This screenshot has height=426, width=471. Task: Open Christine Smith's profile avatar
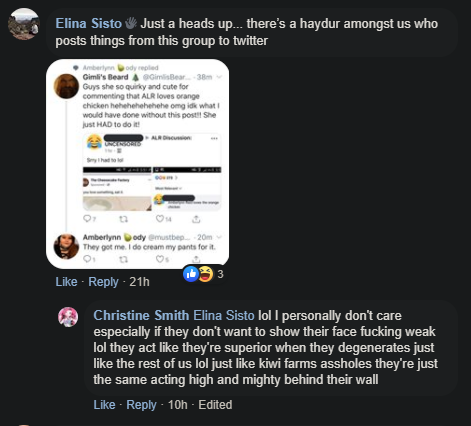(x=68, y=317)
